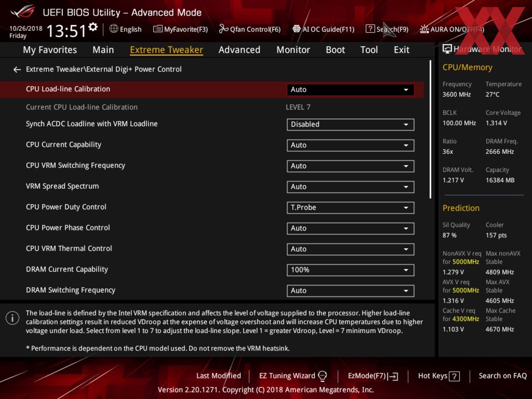
Task: Click the Search question-mark icon
Action: [370, 29]
